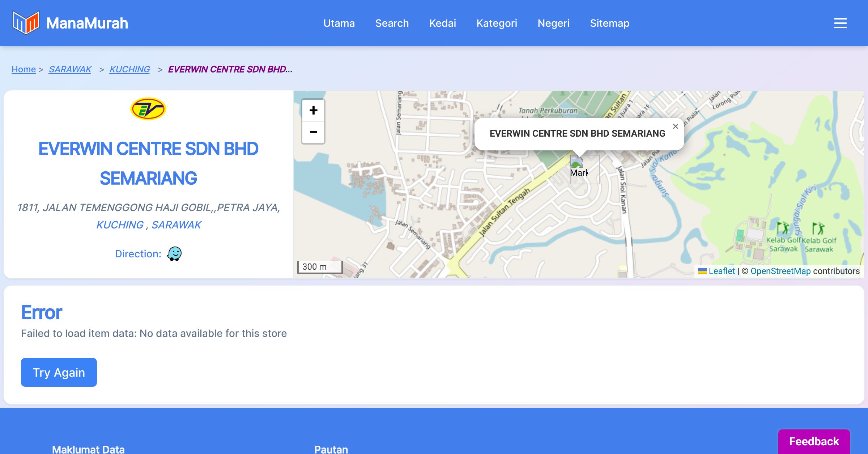Open the hamburger menu
The width and height of the screenshot is (868, 454).
[840, 23]
